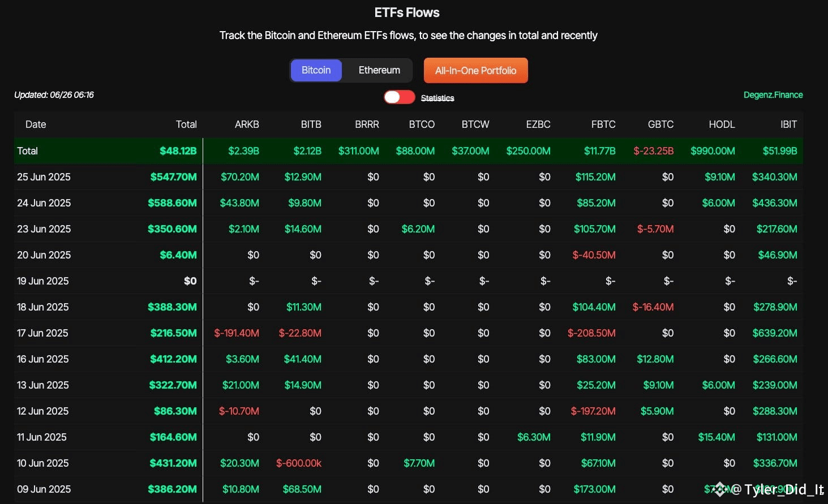This screenshot has width=828, height=504.
Task: Click the Date column header
Action: tap(36, 124)
